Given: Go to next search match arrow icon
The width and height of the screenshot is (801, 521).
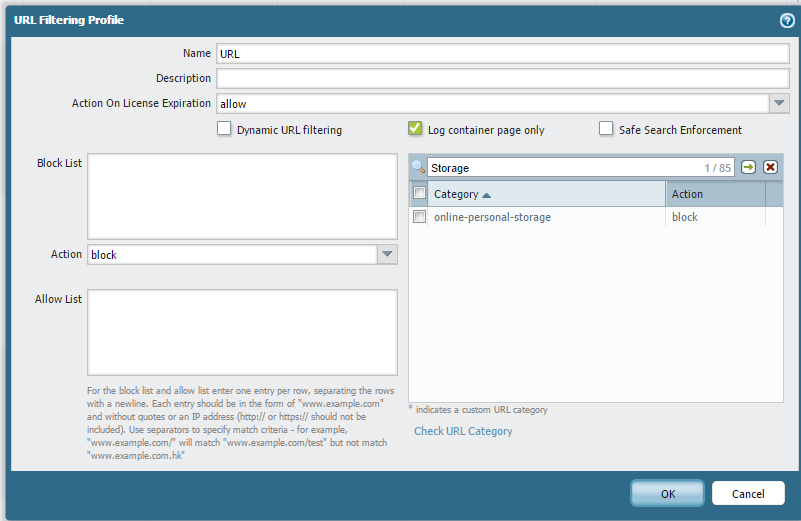Looking at the screenshot, I should tap(748, 167).
